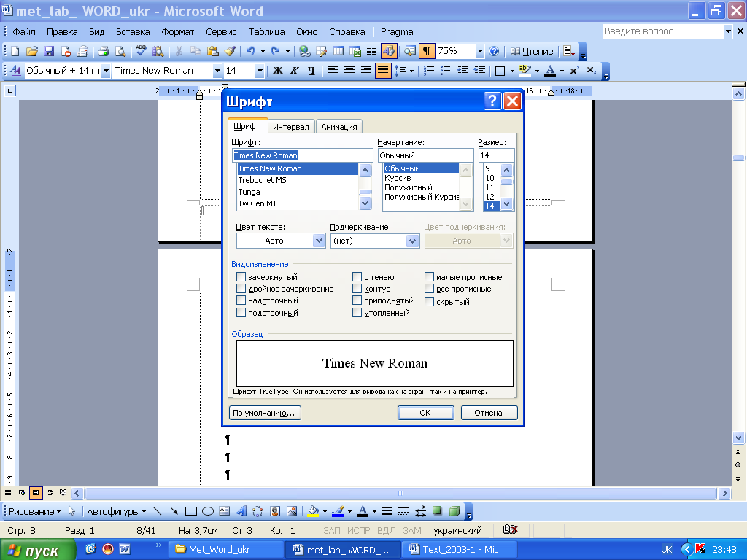Screen dimensions: 747x560
Task: Open Цвет текста color dropdown
Action: 319,241
